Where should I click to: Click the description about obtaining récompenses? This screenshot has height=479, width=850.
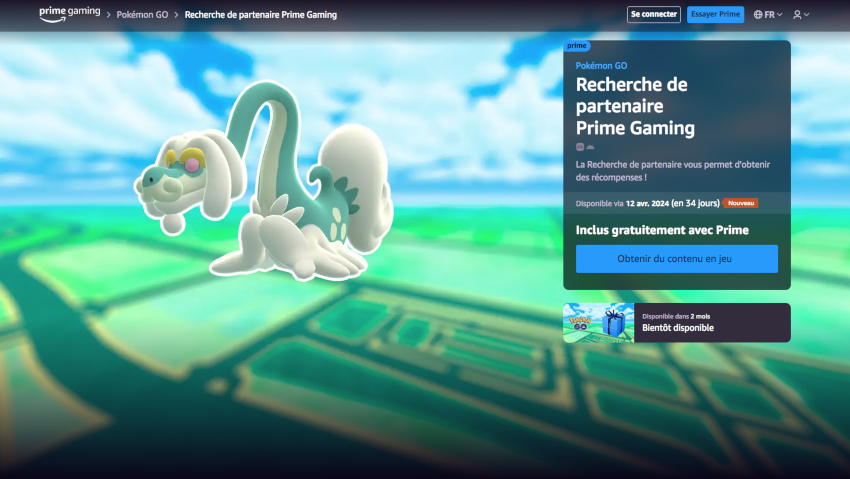(673, 171)
